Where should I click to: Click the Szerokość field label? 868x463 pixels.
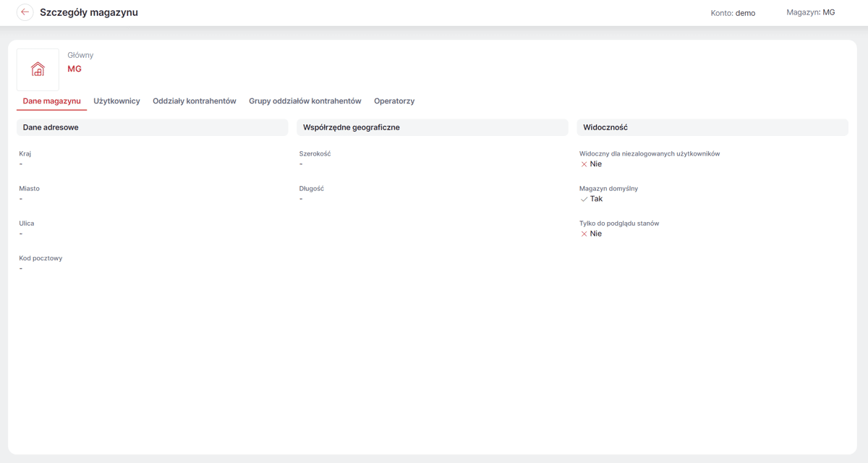click(x=315, y=153)
